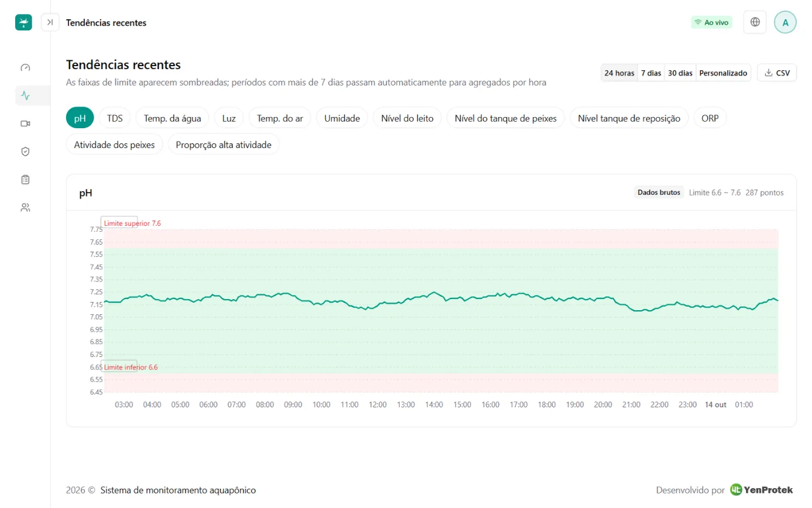Click the 'Ao vivo' live status badge
Screen dimensions: 812x508
711,22
